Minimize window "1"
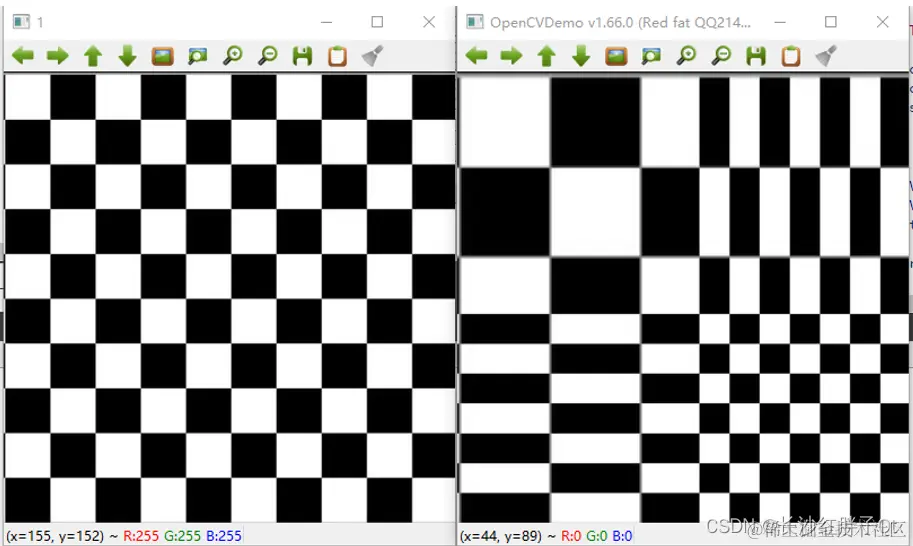 [327, 22]
